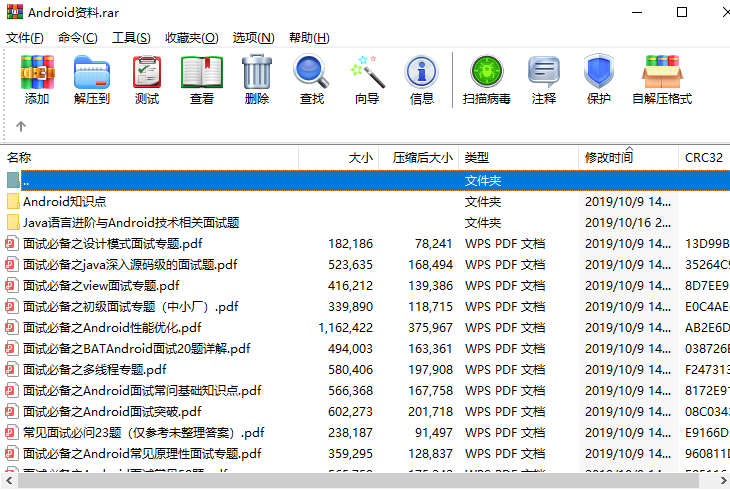Click packed size value 128,837
Image resolution: width=730 pixels, height=490 pixels.
(x=430, y=454)
